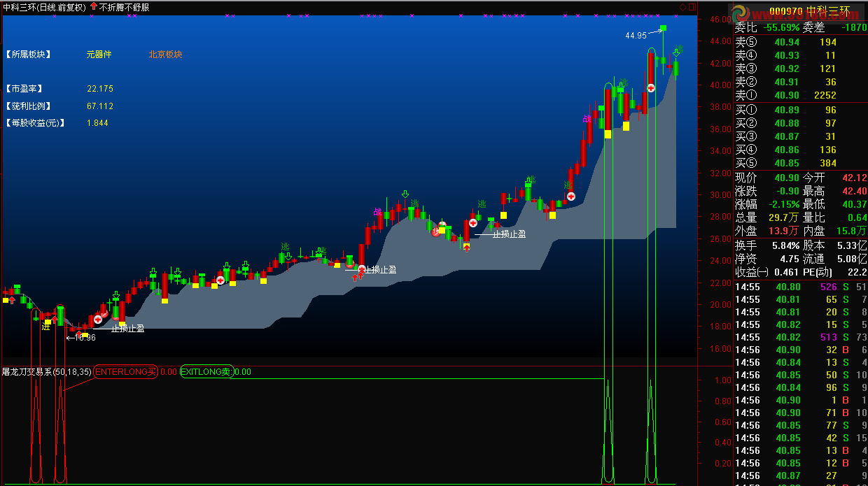This screenshot has height=486, width=868.
Task: Click the chart title 中科三环(日线,前复权)
Action: [44, 7]
